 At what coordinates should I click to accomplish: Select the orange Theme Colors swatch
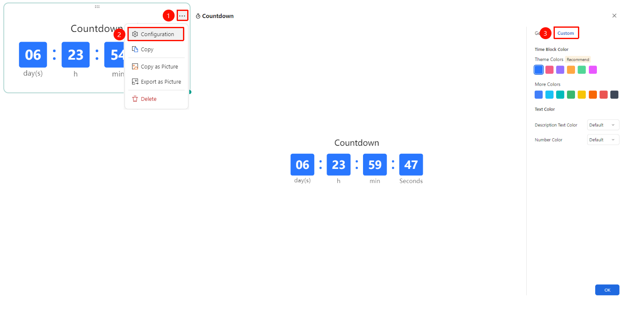[571, 70]
